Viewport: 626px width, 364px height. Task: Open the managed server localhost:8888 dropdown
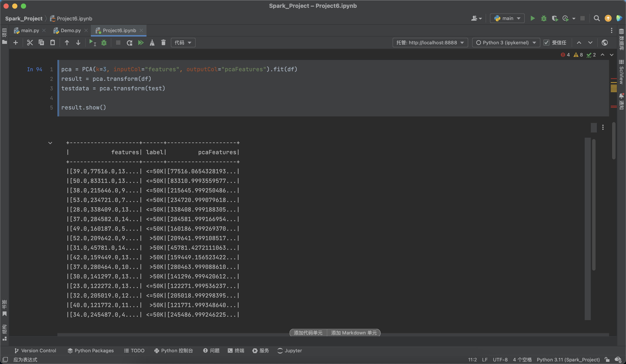[x=430, y=43]
